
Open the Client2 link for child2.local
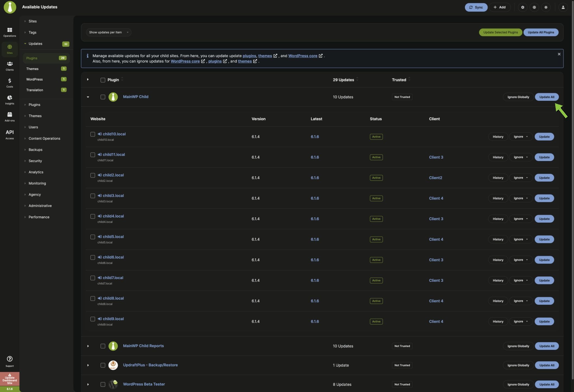(435, 178)
